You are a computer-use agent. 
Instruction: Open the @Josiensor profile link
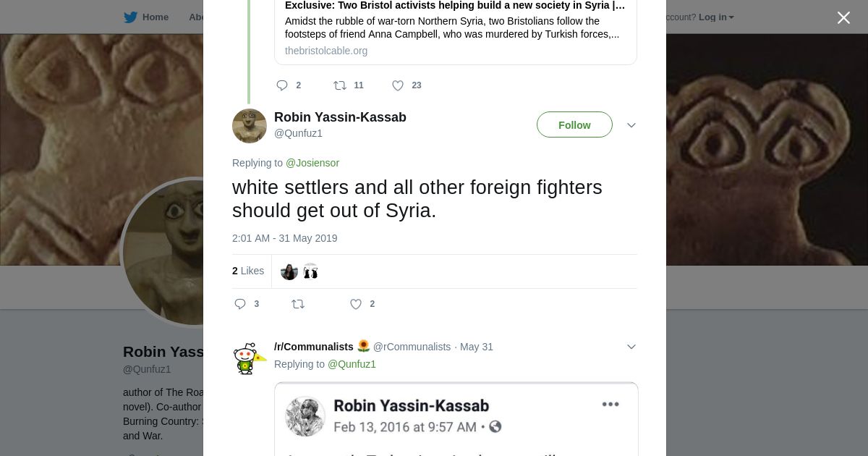tap(312, 163)
